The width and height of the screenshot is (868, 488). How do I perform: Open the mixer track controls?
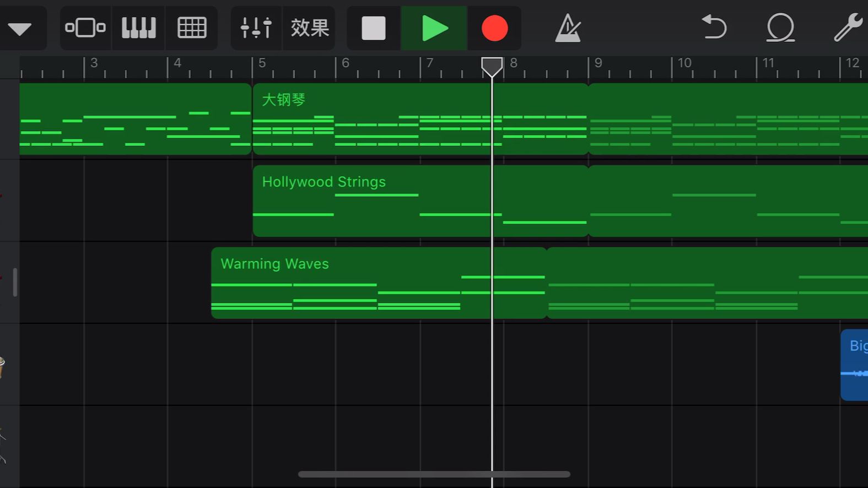tap(256, 28)
